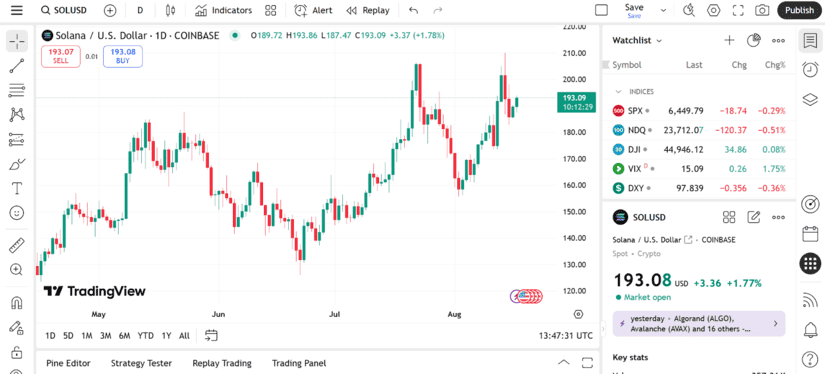
Task: Open the Pine Editor tab
Action: [68, 363]
